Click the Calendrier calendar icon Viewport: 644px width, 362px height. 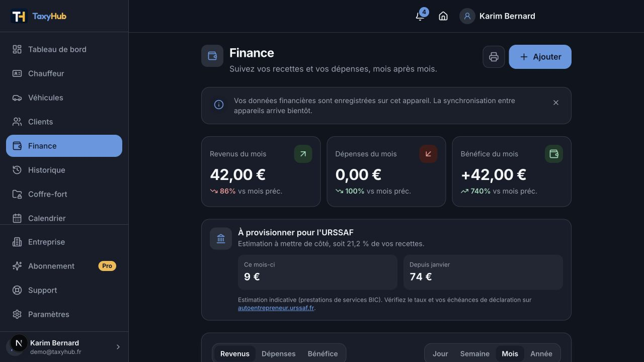[17, 218]
